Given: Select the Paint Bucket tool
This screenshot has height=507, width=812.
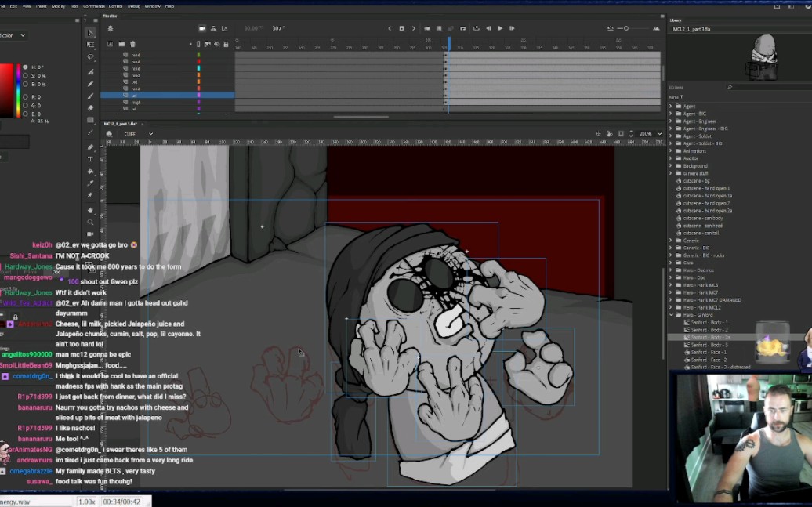Looking at the screenshot, I should [x=90, y=172].
